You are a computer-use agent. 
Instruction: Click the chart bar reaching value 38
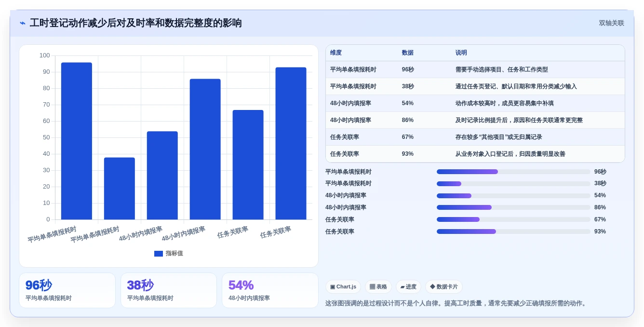pyautogui.click(x=120, y=189)
